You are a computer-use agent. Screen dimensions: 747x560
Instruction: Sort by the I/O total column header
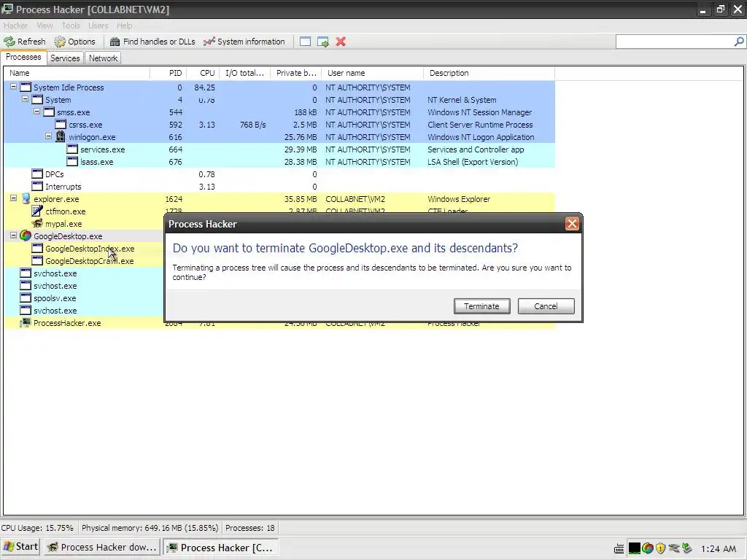[245, 73]
